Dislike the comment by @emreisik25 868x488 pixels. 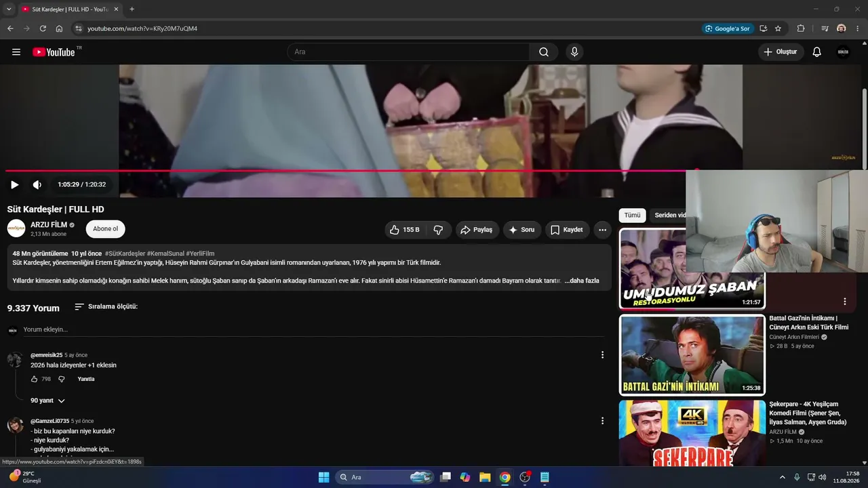(x=61, y=379)
